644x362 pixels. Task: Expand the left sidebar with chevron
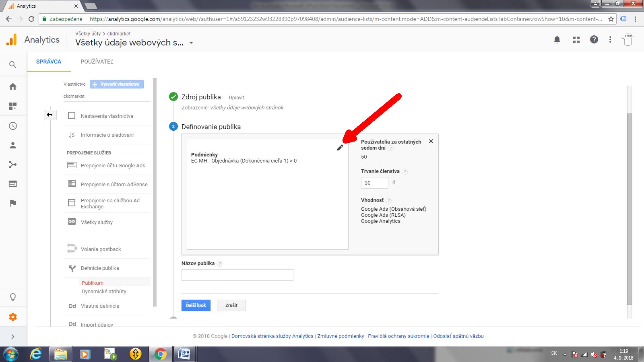click(13, 337)
